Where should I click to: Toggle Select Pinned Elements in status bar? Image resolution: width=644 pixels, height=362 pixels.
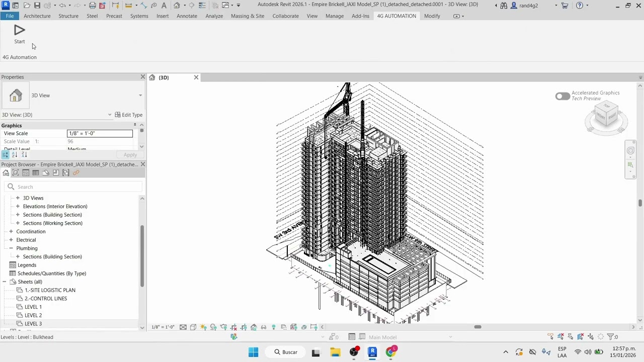click(x=571, y=337)
